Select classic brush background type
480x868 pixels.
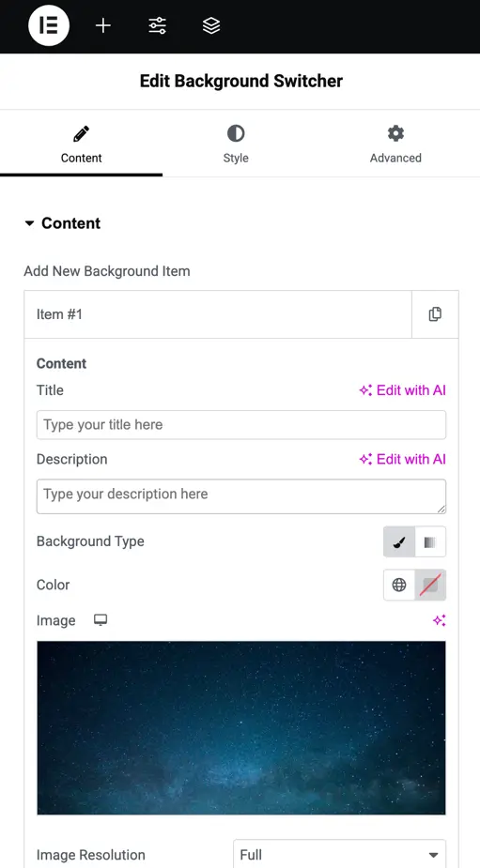399,542
